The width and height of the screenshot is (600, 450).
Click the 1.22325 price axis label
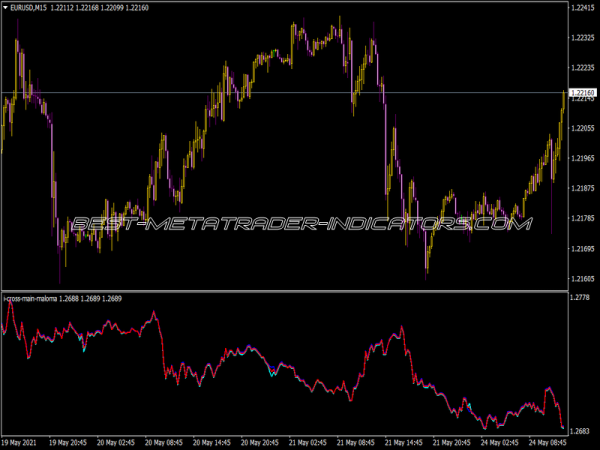[582, 38]
